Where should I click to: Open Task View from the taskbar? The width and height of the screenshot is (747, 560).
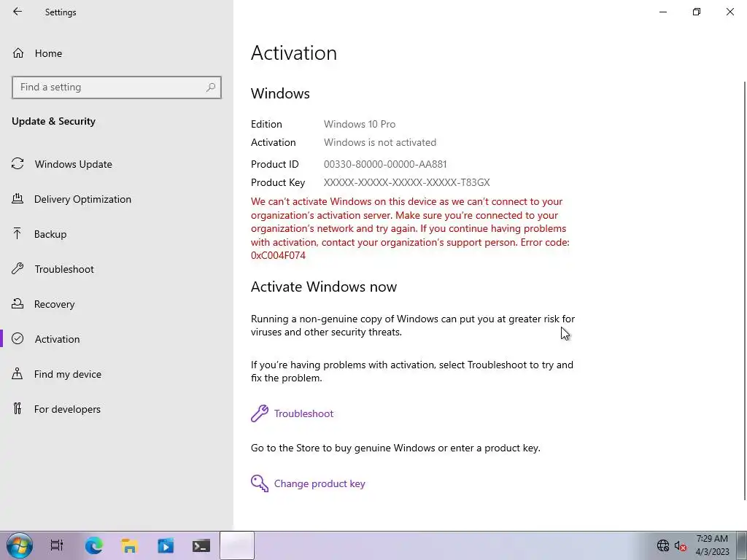coord(57,545)
